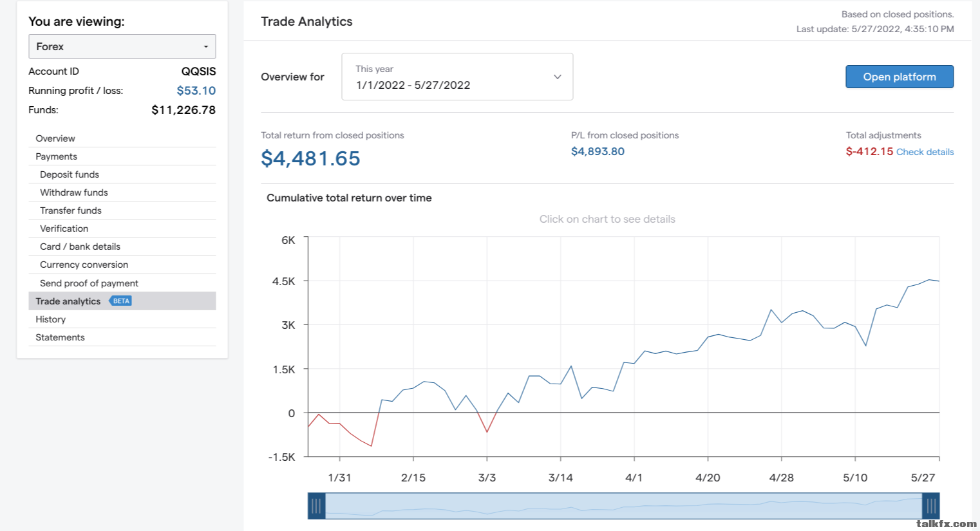Click the Last update timestamp text
The height and width of the screenshot is (531, 980).
click(875, 29)
